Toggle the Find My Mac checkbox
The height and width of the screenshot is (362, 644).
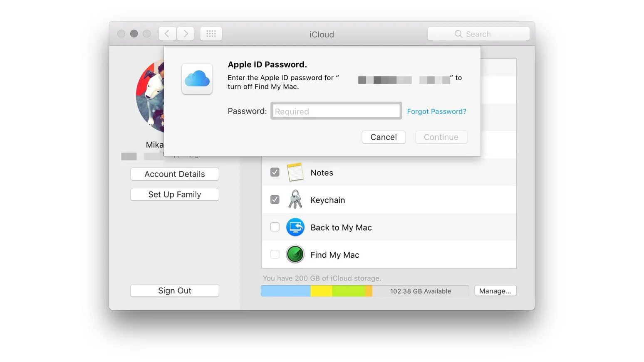[x=275, y=254]
